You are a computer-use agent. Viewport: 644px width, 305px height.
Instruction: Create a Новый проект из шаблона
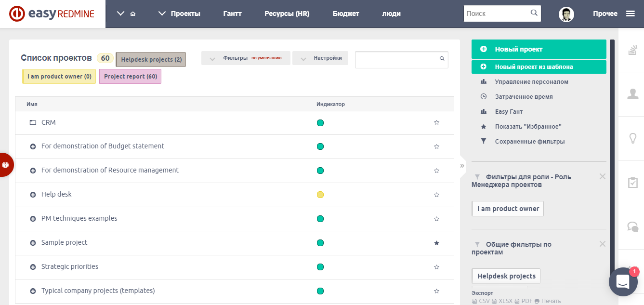(539, 66)
